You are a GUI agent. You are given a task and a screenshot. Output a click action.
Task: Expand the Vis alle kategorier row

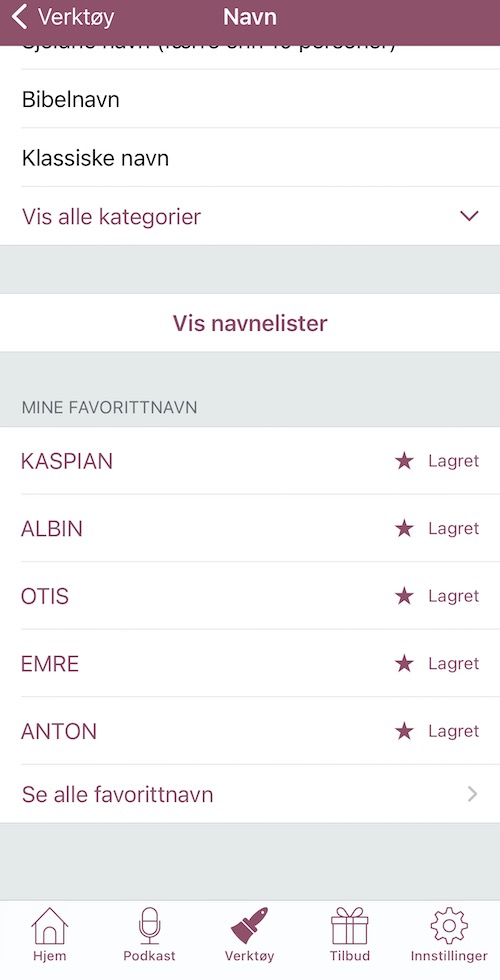(x=250, y=216)
